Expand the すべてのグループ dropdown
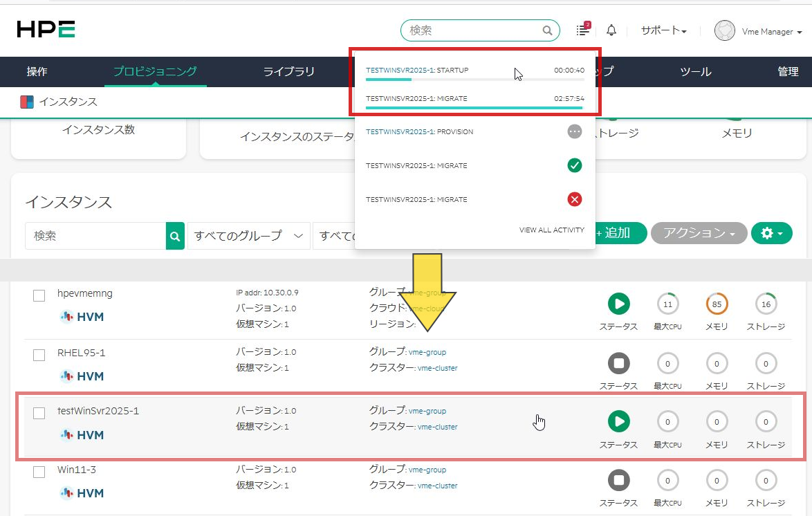Image resolution: width=812 pixels, height=516 pixels. 248,236
